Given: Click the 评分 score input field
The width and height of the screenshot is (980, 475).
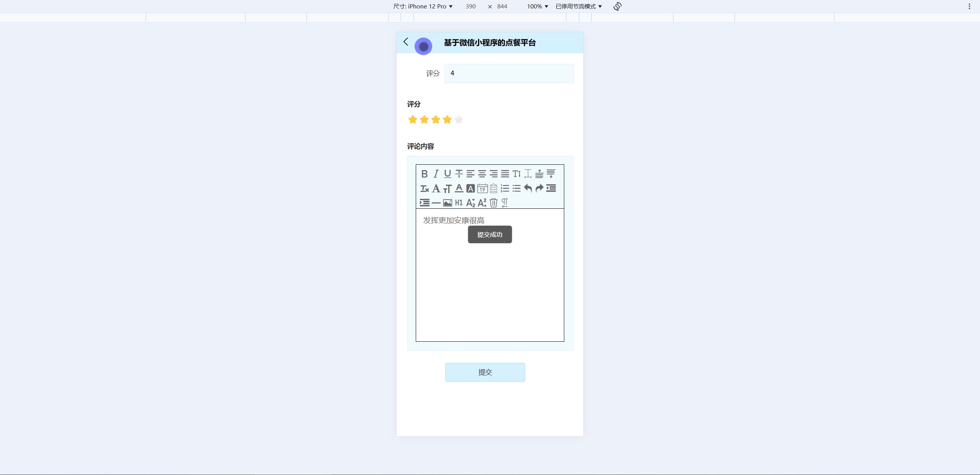Looking at the screenshot, I should coord(508,73).
